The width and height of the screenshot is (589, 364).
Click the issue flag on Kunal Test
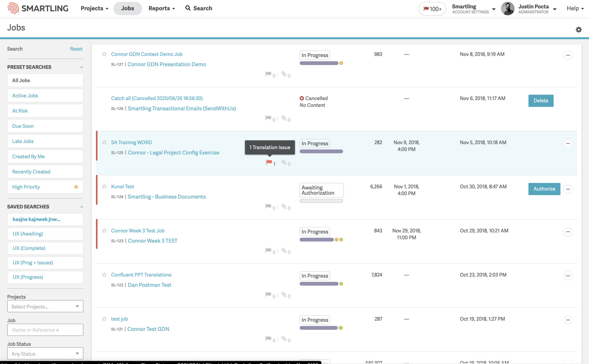click(x=268, y=206)
